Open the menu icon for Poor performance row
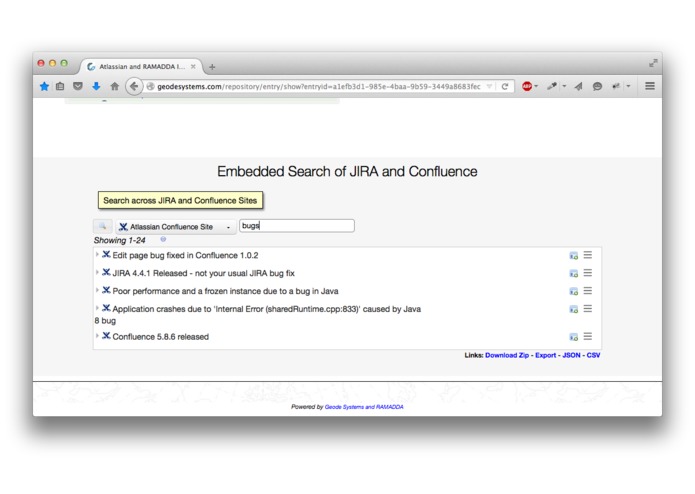Screen dimensions: 695x494 588,291
